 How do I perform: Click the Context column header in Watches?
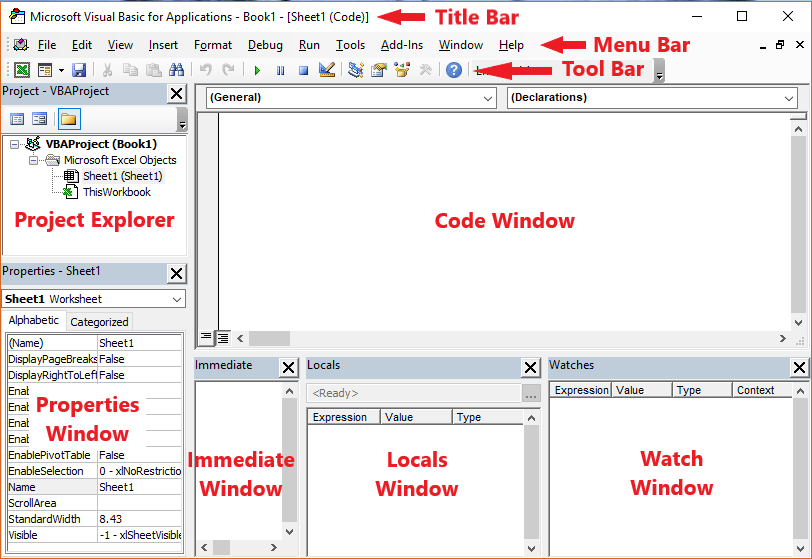click(762, 390)
